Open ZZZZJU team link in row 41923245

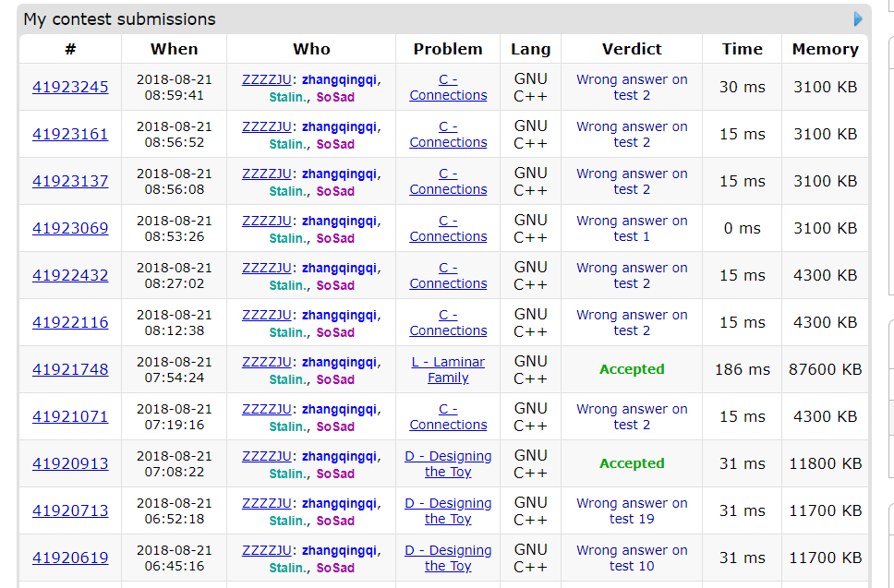[265, 79]
